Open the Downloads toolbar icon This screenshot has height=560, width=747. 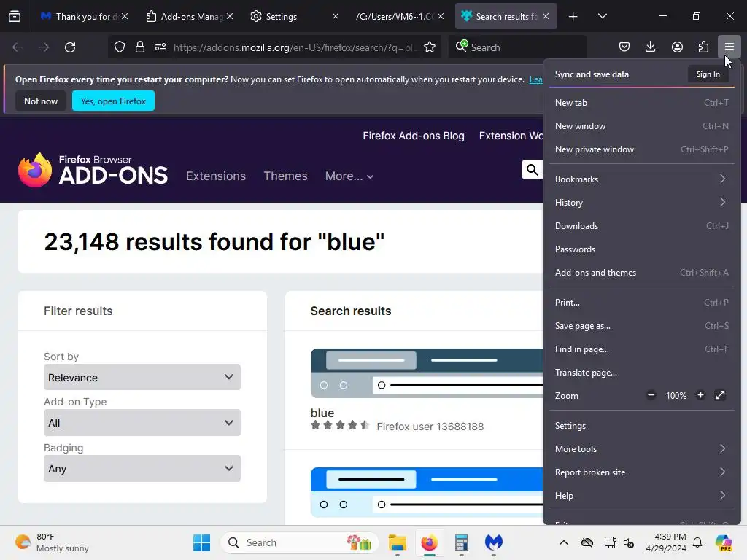pos(650,47)
